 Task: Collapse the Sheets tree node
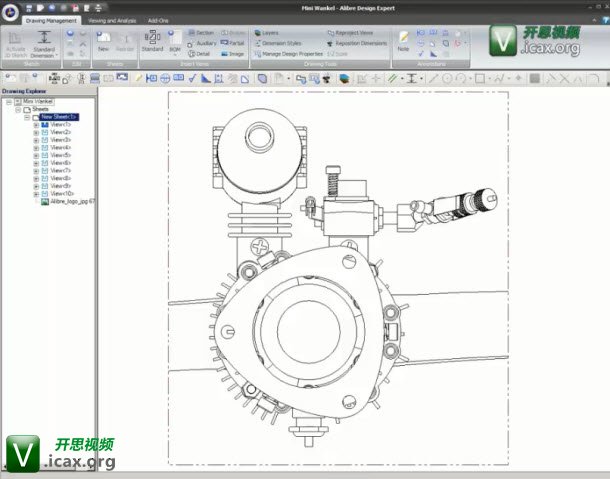18,109
